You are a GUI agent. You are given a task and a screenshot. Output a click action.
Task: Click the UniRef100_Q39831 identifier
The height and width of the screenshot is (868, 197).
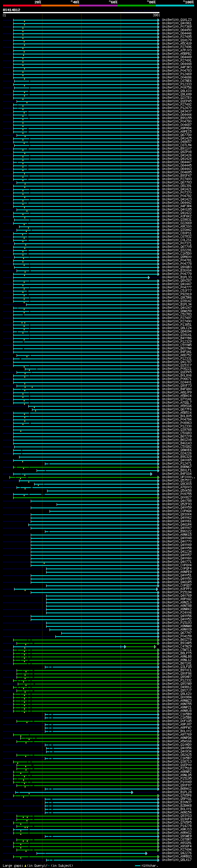pyautogui.click(x=177, y=220)
